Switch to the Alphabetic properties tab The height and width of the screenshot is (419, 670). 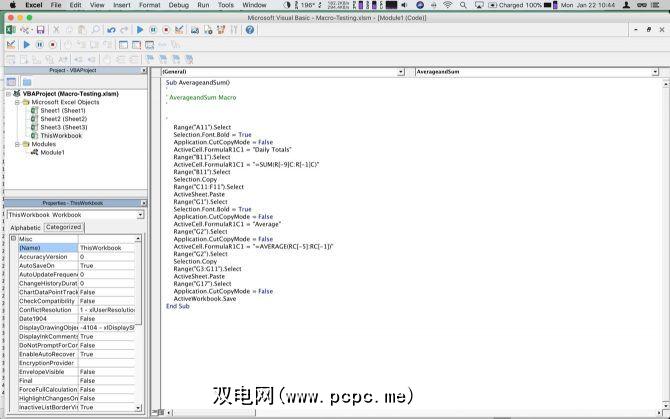(x=25, y=227)
